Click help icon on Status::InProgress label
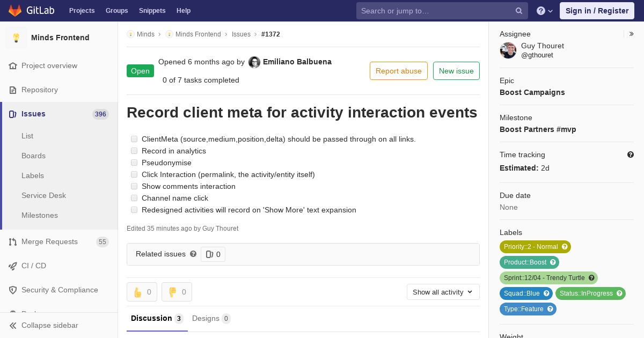644x338 pixels. 619,293
